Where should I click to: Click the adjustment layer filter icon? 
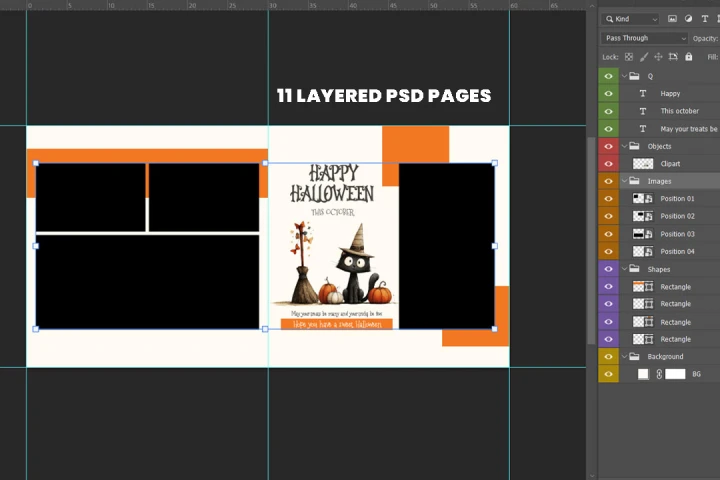pos(689,19)
